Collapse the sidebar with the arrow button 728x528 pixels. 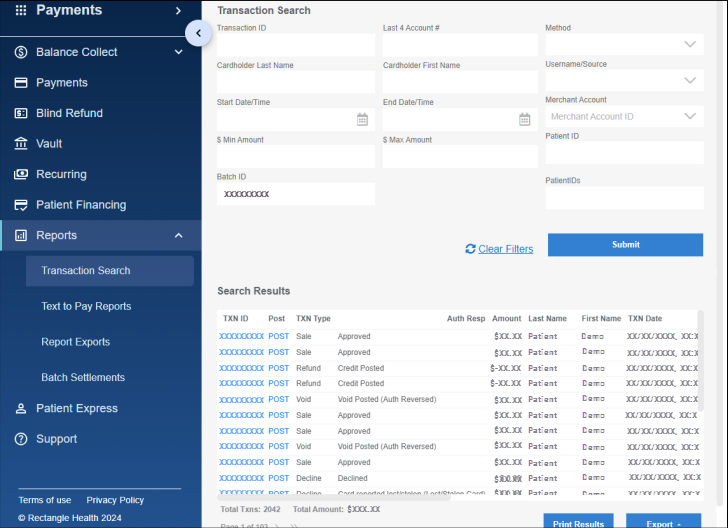coord(198,33)
